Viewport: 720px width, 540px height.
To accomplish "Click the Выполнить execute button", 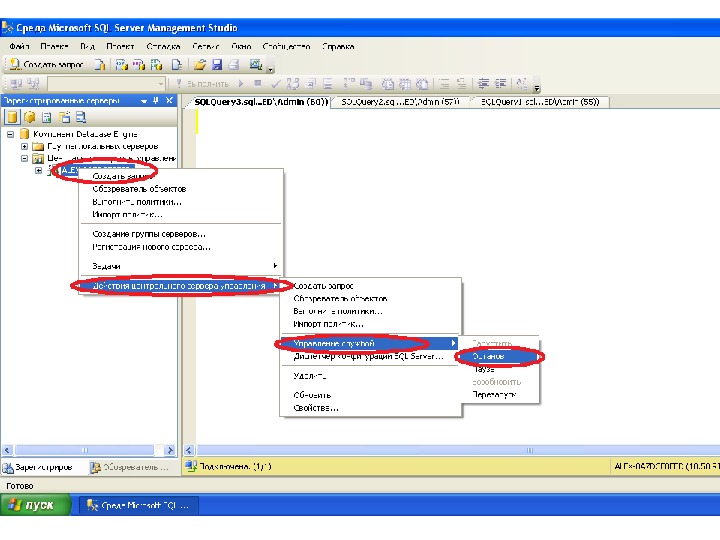I will [202, 84].
